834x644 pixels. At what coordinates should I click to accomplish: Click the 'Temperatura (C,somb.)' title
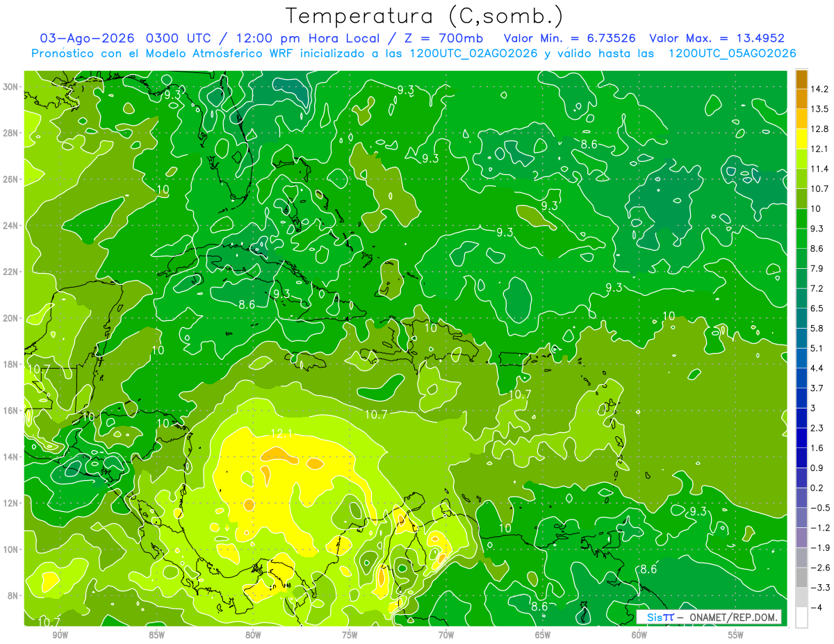pos(425,15)
